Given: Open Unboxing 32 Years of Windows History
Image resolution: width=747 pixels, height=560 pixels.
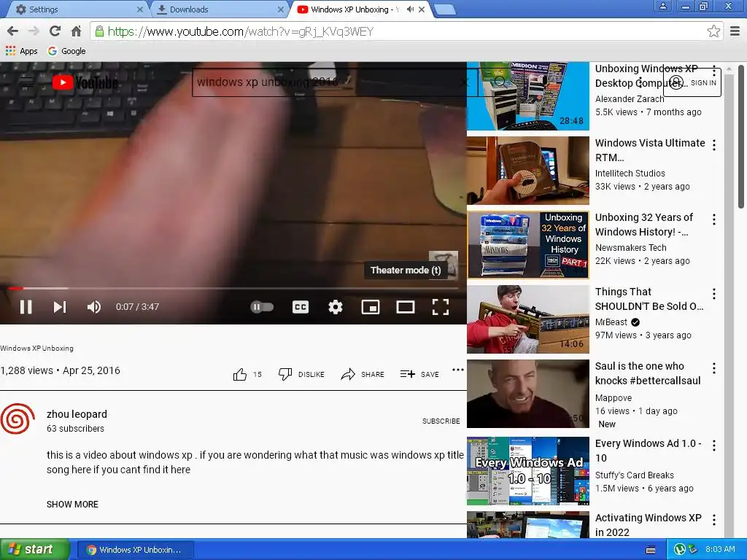Looking at the screenshot, I should pyautogui.click(x=528, y=245).
